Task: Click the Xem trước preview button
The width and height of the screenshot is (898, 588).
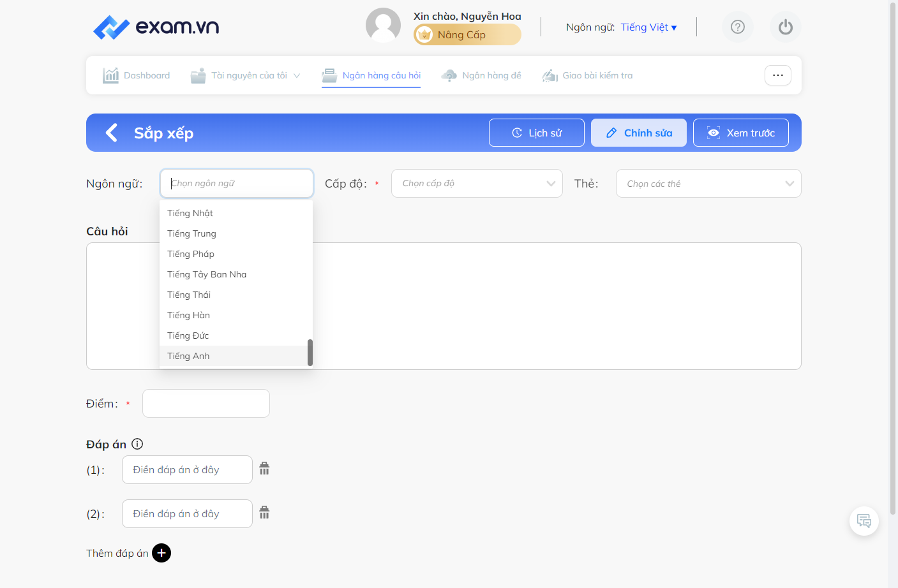Action: (741, 133)
